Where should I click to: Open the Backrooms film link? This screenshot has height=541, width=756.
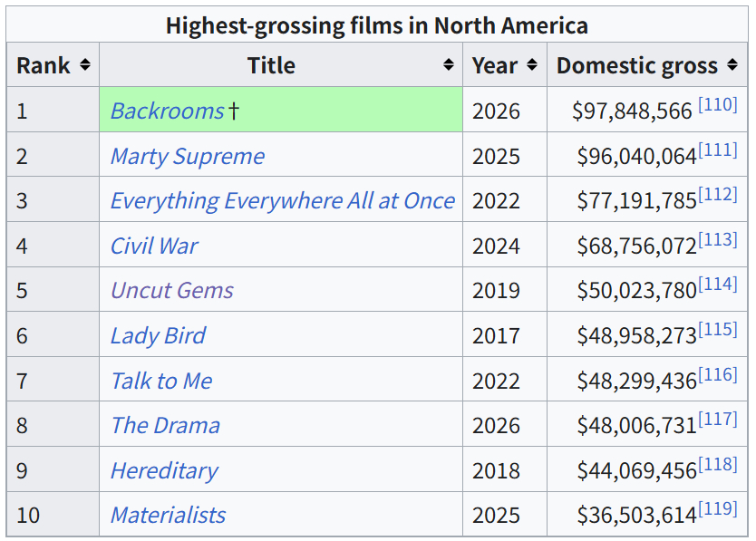coord(168,111)
